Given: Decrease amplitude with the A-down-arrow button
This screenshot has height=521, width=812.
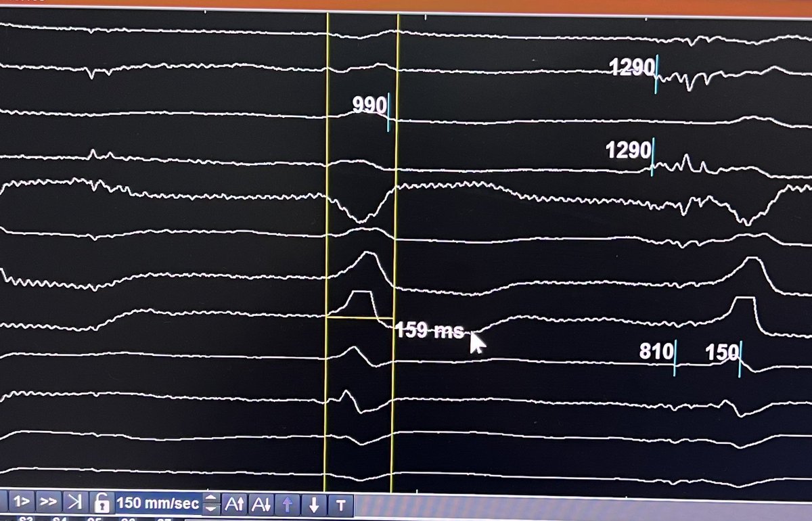Looking at the screenshot, I should coord(261,503).
